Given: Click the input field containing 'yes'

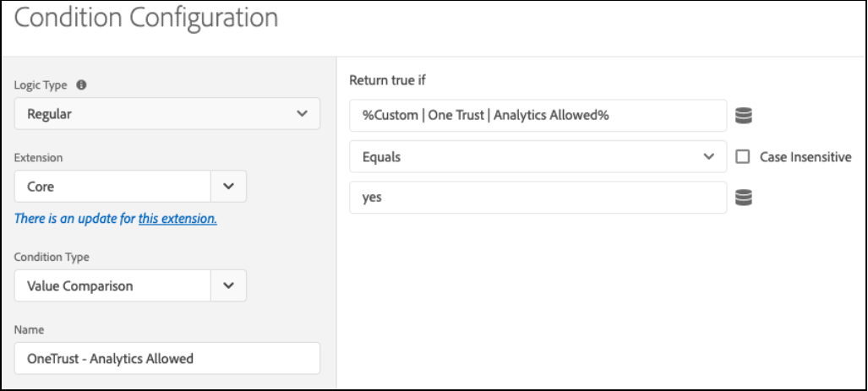Looking at the screenshot, I should click(x=538, y=198).
